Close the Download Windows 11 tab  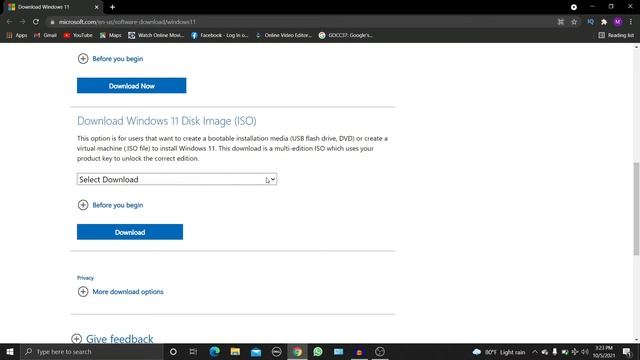(x=96, y=7)
